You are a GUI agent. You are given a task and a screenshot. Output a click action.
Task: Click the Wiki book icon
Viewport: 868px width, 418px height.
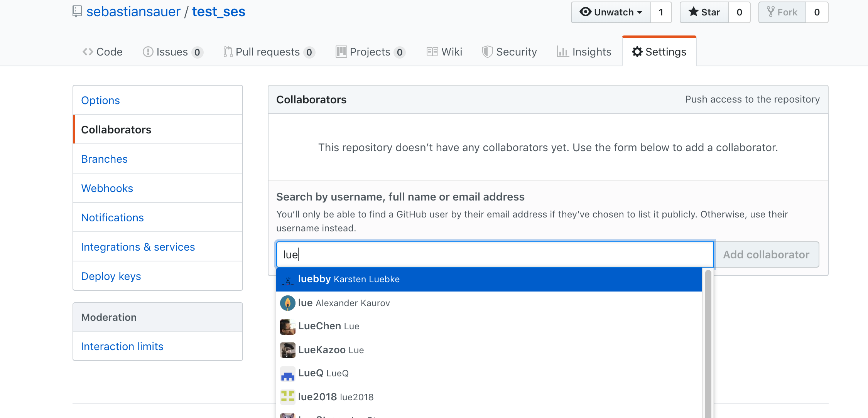[432, 52]
